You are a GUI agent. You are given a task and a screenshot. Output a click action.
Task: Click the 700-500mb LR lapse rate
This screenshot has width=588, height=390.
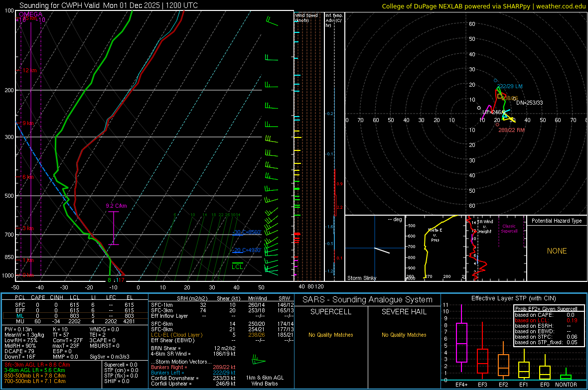pyautogui.click(x=35, y=381)
